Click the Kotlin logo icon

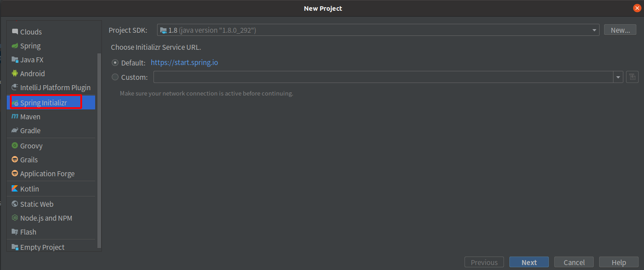pyautogui.click(x=15, y=189)
